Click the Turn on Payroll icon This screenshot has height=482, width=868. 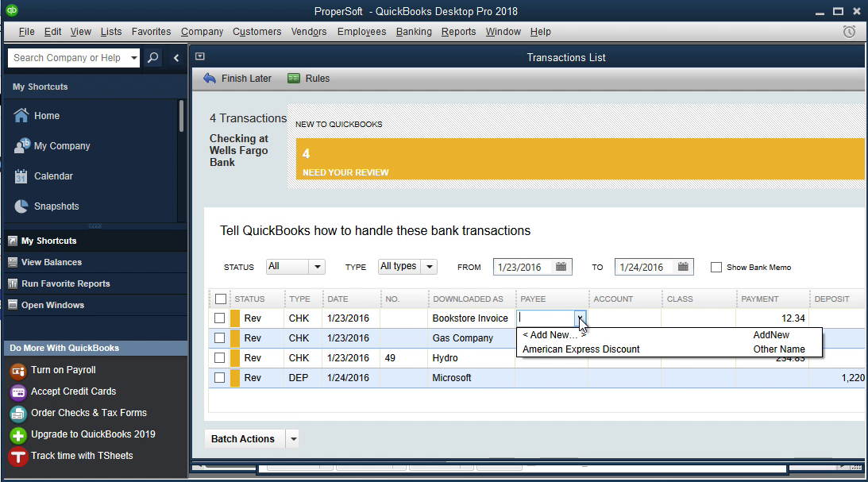18,371
